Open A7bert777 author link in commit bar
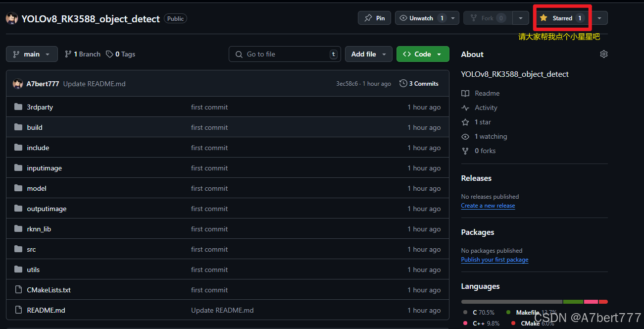The height and width of the screenshot is (329, 644). [43, 84]
